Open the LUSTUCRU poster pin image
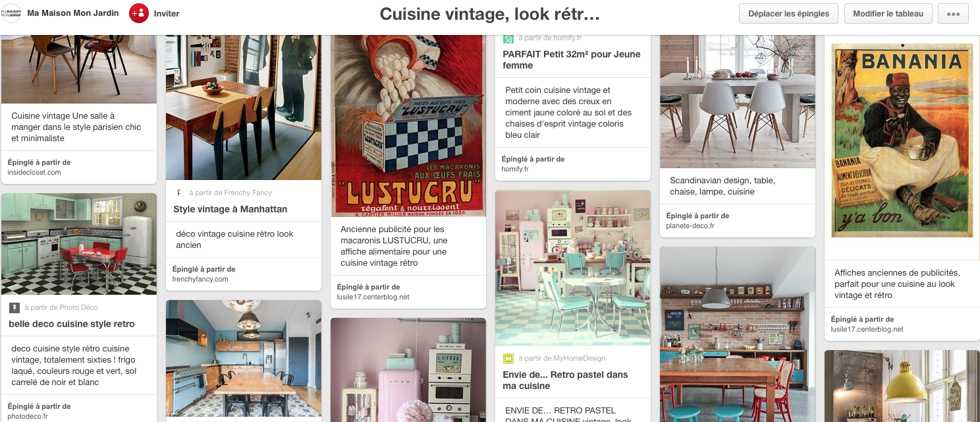Viewport: 980px width, 422px height. coord(408,125)
